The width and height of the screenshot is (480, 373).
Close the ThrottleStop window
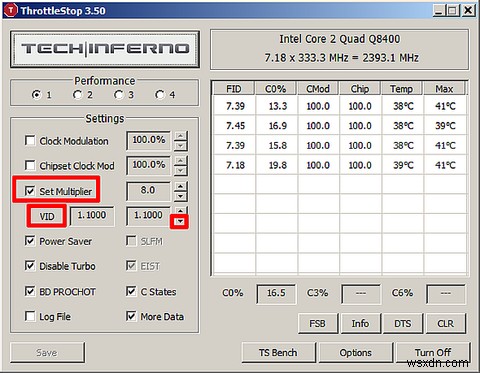click(468, 11)
